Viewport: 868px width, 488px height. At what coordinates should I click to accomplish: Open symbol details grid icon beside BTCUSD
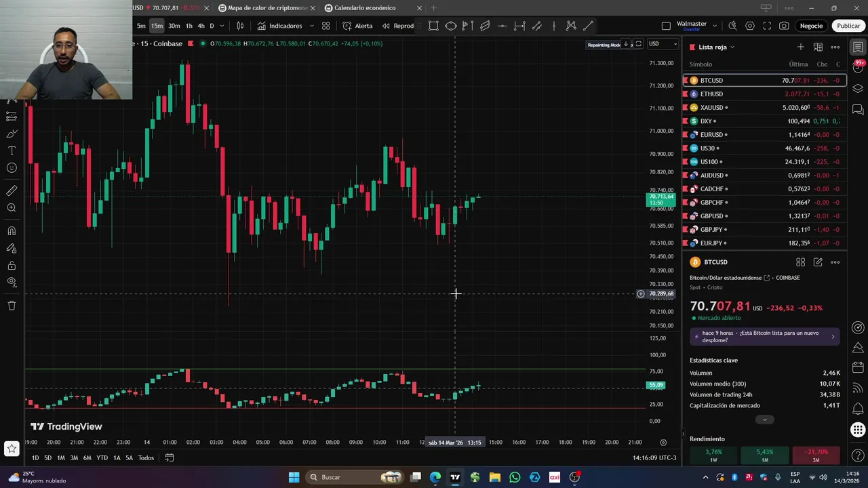(x=800, y=262)
